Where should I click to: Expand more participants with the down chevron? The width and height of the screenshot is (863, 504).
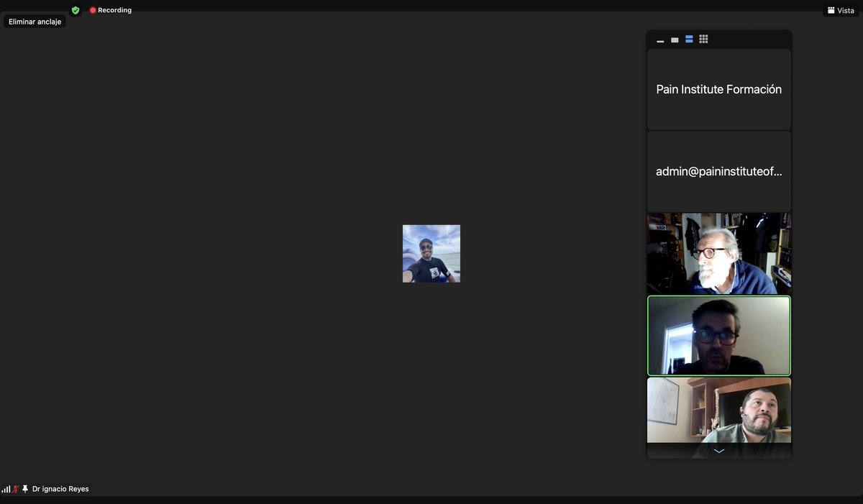coord(719,451)
